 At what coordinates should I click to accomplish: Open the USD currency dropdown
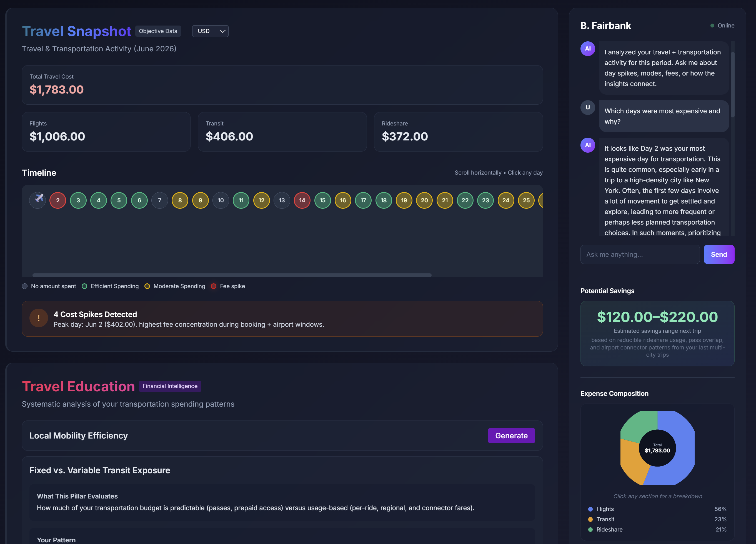point(210,31)
